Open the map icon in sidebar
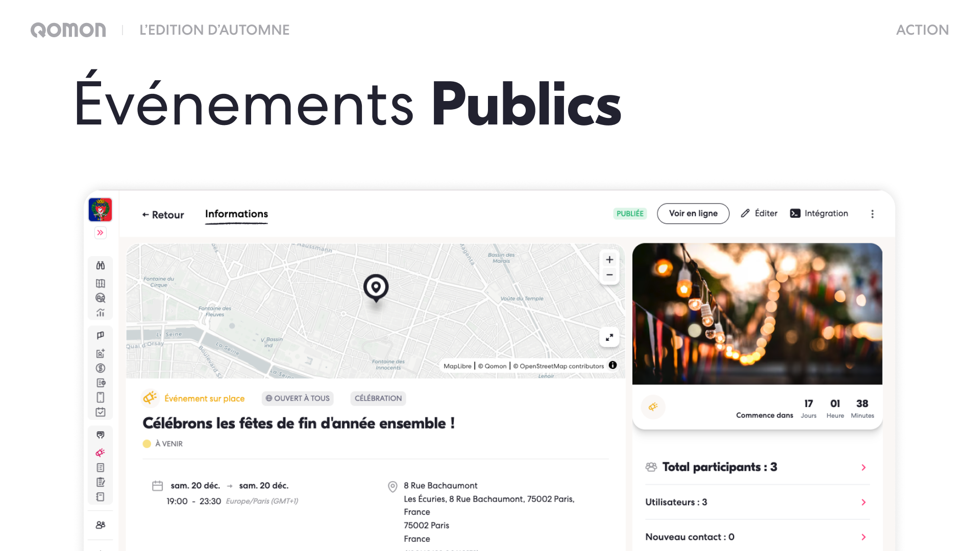The height and width of the screenshot is (551, 980). 101,283
